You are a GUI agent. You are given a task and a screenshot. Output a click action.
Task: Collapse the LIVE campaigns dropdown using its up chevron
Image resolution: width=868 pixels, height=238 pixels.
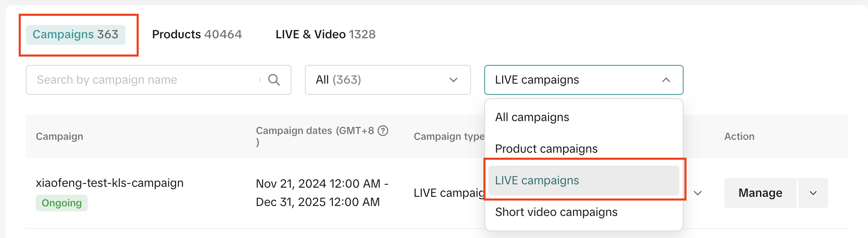coord(666,80)
